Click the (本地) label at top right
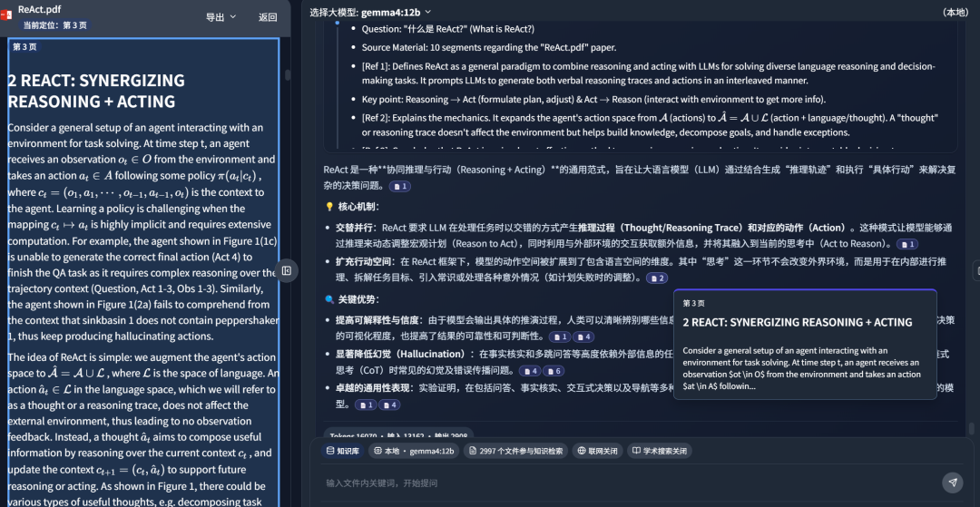 (x=955, y=12)
